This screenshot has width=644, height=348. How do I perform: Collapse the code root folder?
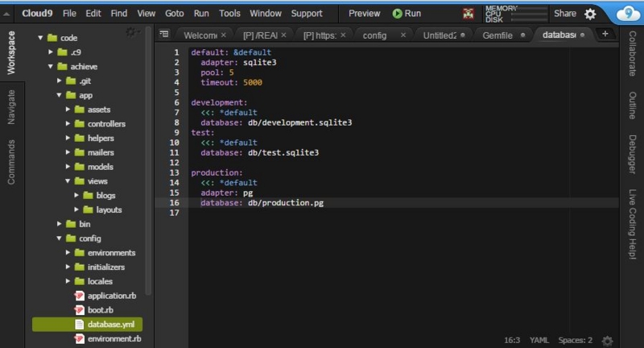pyautogui.click(x=40, y=38)
